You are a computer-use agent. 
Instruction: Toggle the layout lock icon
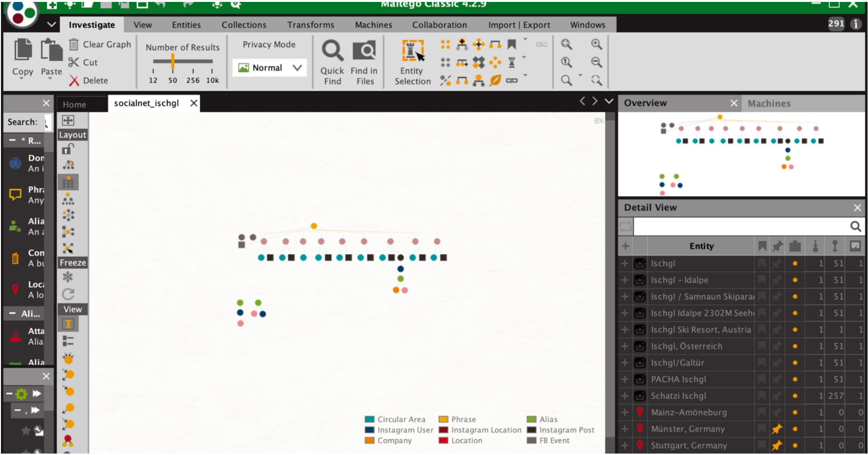coord(68,149)
